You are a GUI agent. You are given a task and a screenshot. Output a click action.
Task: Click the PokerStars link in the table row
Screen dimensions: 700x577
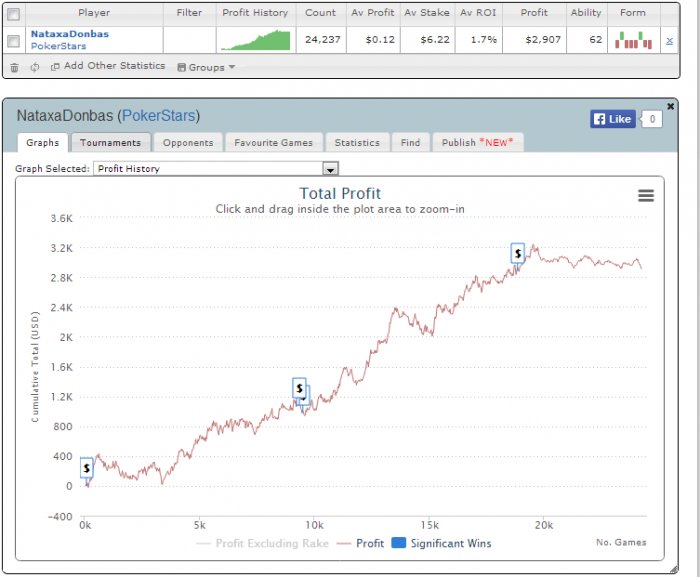point(58,46)
